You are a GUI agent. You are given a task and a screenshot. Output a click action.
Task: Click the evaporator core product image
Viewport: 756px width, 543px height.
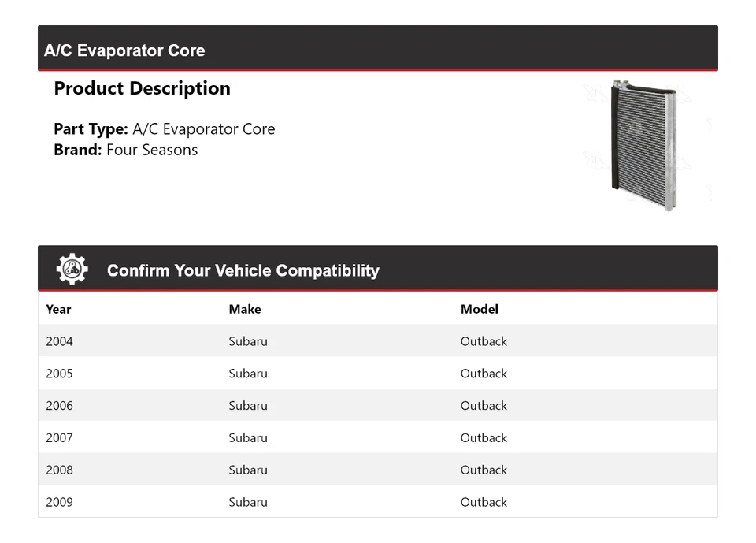pyautogui.click(x=643, y=145)
